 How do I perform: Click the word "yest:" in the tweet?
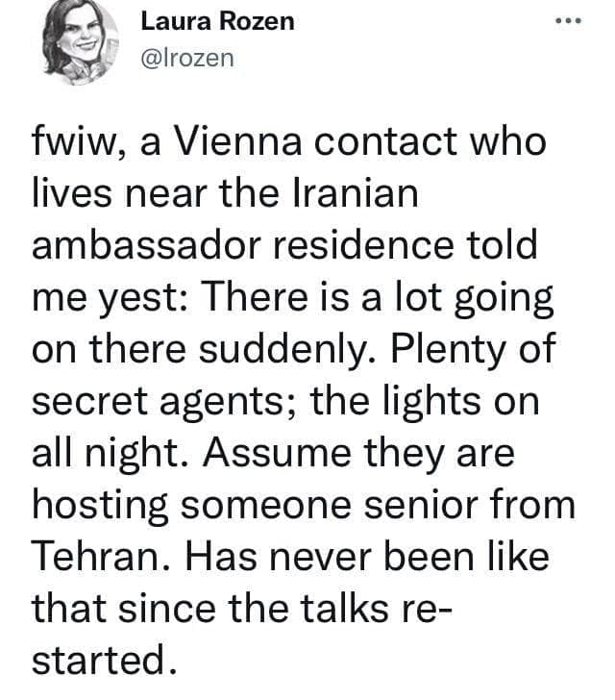pyautogui.click(x=145, y=299)
